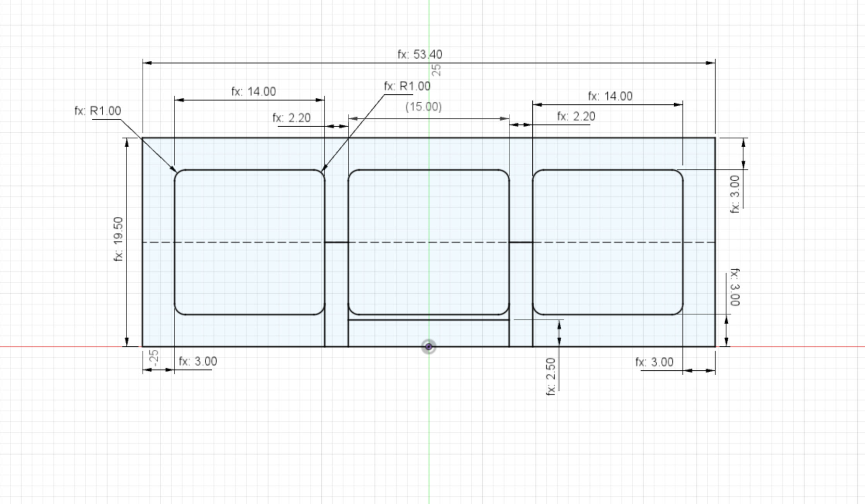Select the upside-down vertical fx: 3.00 dimension
Screen dimensions: 865x504
tap(735, 287)
